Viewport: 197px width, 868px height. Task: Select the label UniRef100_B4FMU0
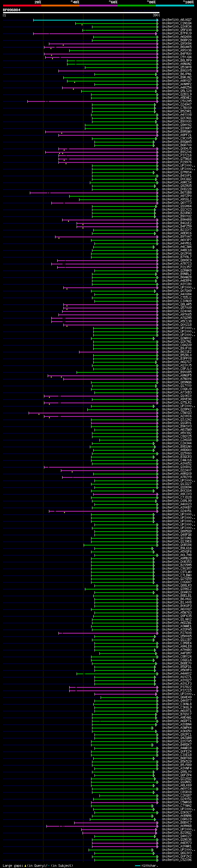click(x=177, y=54)
